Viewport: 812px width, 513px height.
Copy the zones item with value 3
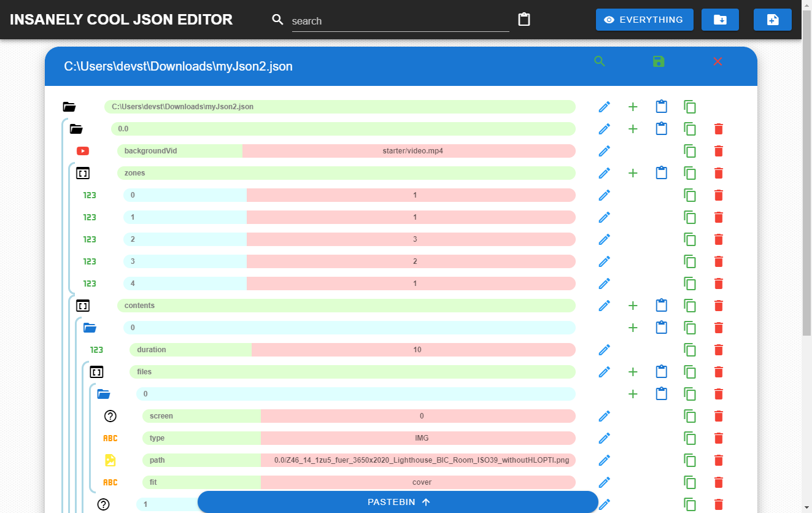(690, 239)
